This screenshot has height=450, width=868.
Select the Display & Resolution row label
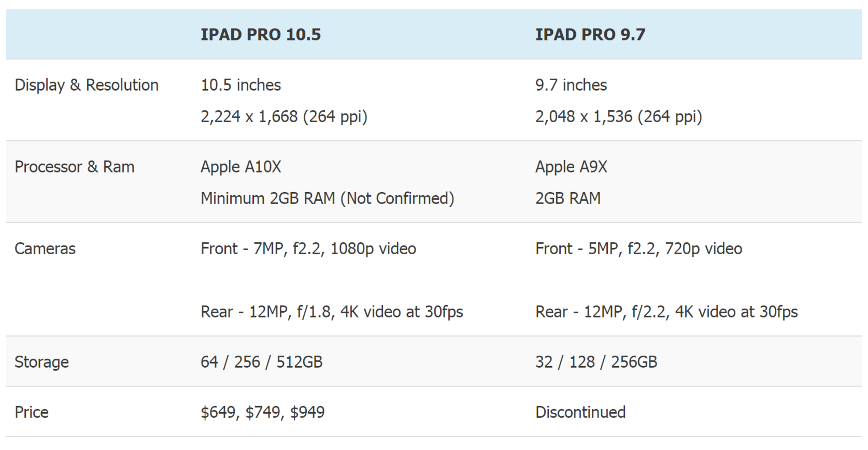(87, 85)
